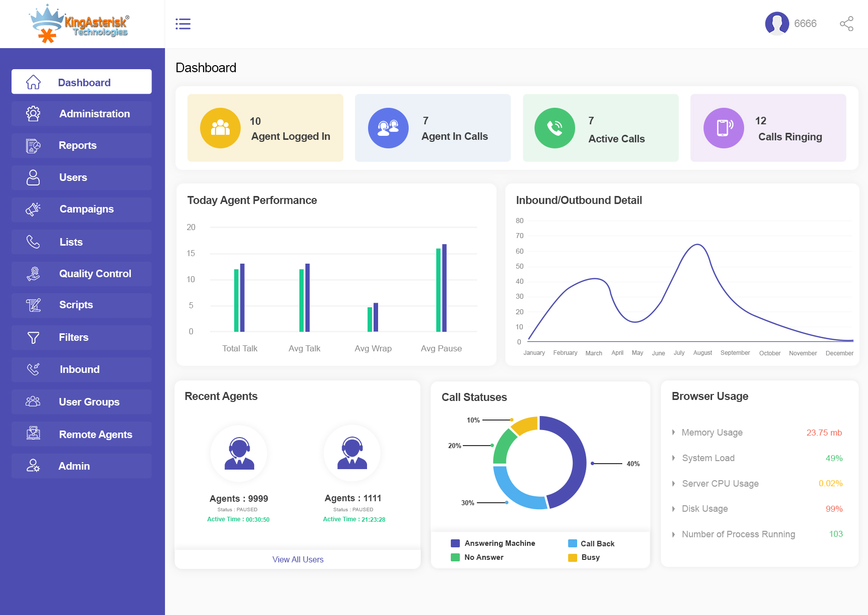Click the Answering Machine legend color swatch
This screenshot has width=868, height=615.
point(455,543)
